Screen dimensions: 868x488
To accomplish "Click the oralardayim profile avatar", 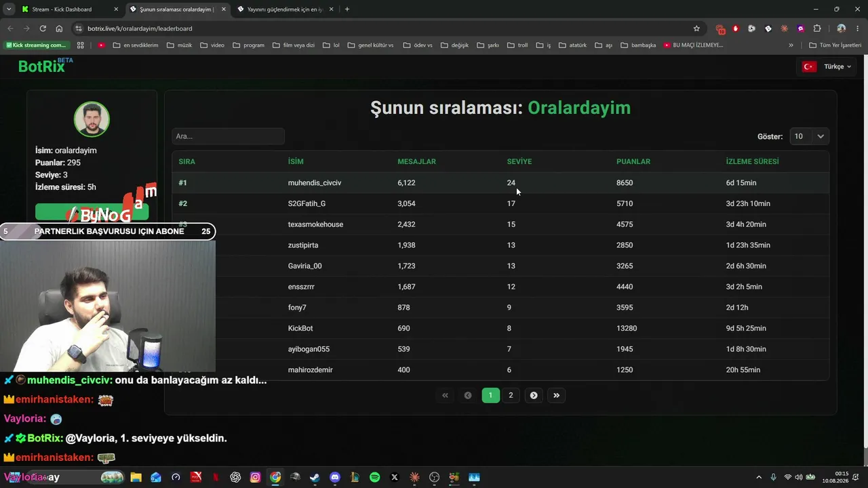I will (x=92, y=119).
